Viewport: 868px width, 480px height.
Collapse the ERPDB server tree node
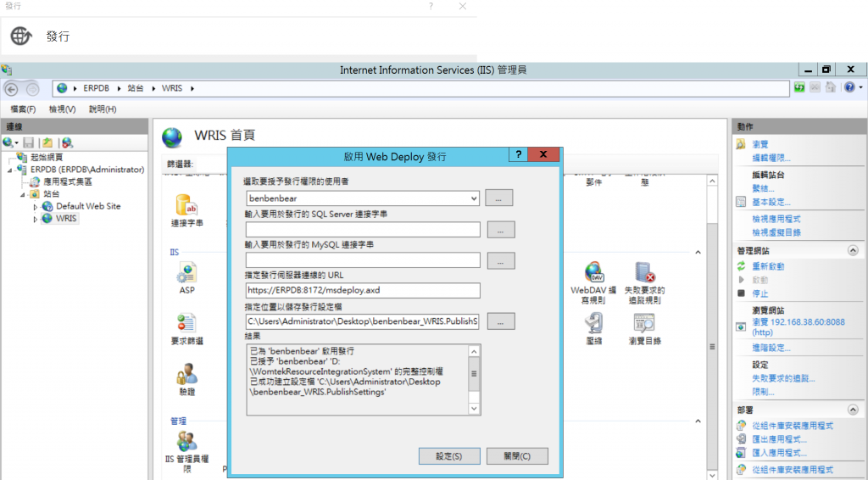10,170
